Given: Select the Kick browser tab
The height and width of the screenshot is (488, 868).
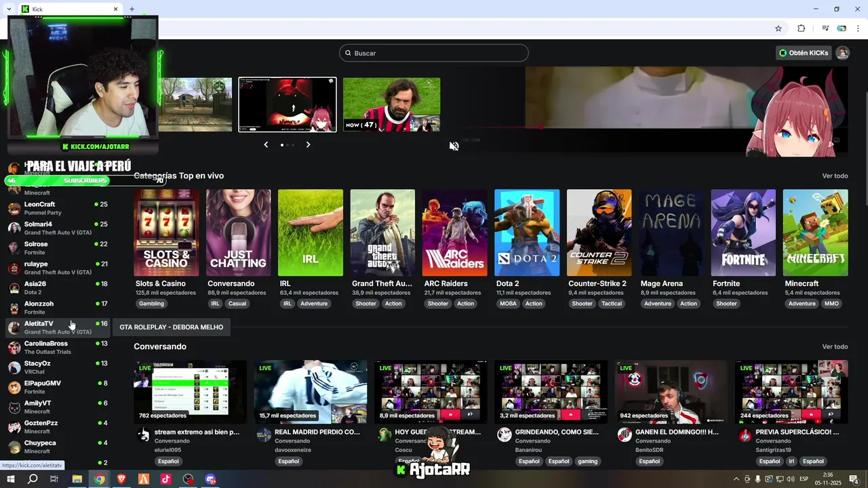Looking at the screenshot, I should [70, 9].
